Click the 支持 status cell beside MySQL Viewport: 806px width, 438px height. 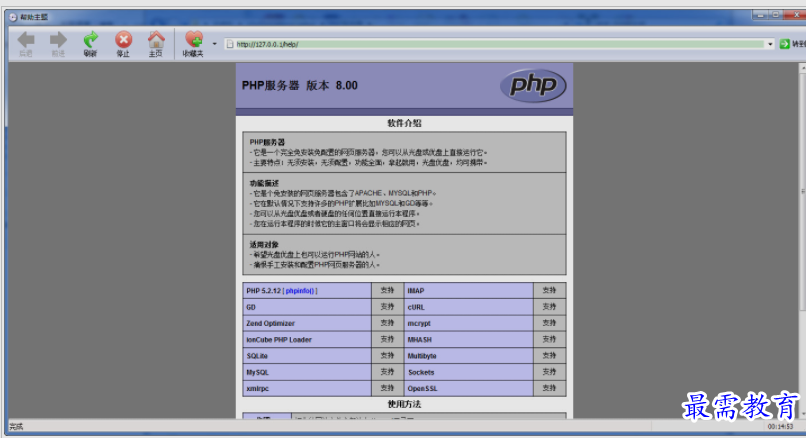point(388,372)
